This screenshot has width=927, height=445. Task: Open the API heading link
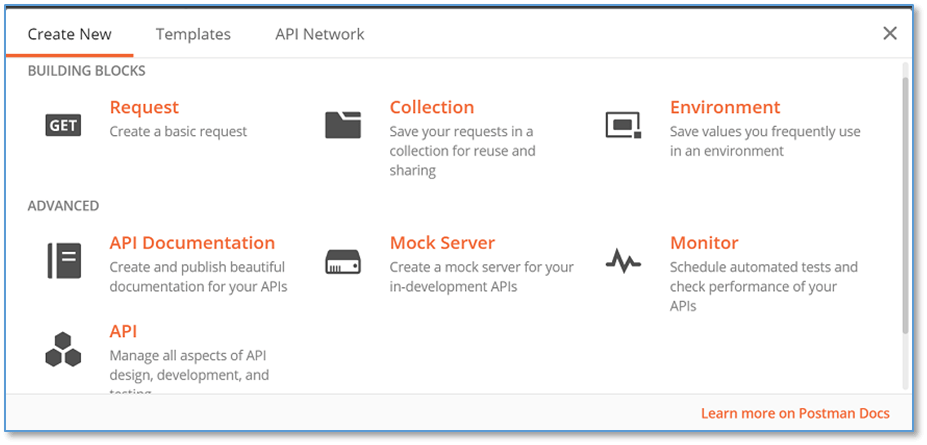pyautogui.click(x=124, y=332)
